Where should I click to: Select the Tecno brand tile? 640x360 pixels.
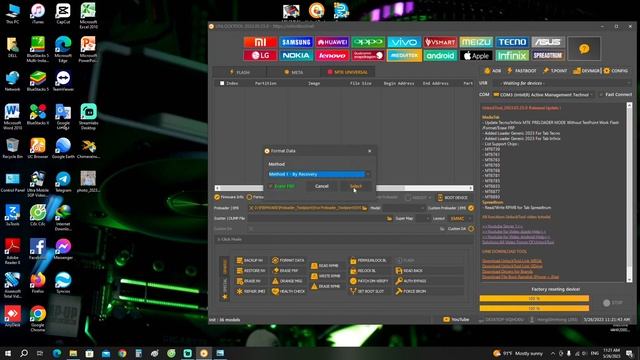point(512,42)
